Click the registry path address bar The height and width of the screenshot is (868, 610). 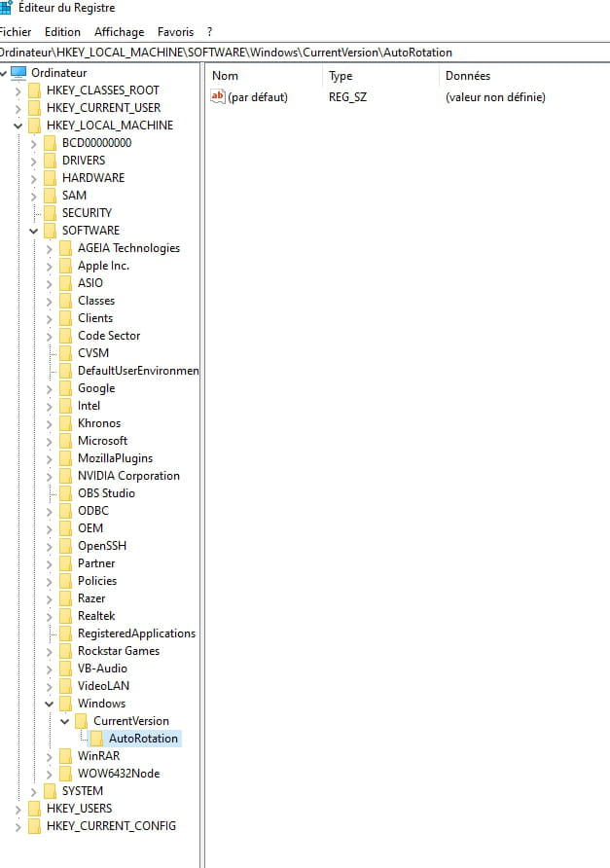pyautogui.click(x=305, y=53)
